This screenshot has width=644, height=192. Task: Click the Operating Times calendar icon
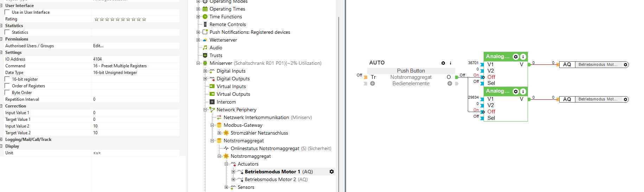point(205,9)
